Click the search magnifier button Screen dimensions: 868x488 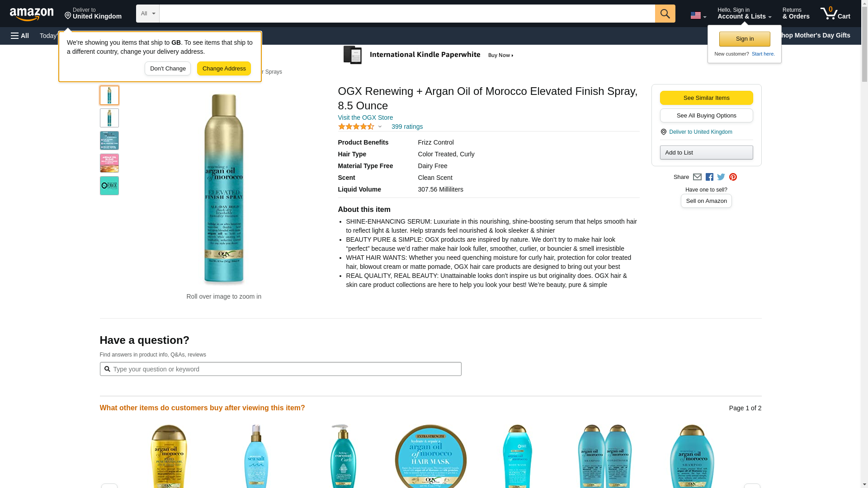pos(665,14)
